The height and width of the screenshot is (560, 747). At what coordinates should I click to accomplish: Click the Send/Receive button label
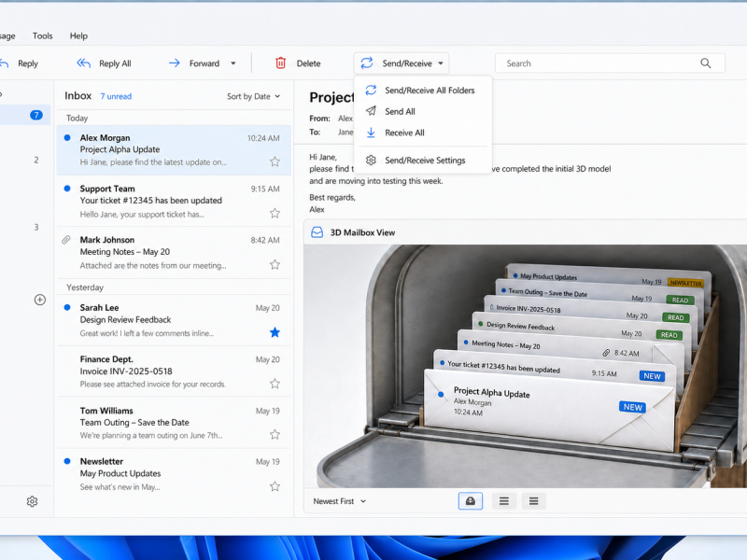point(407,63)
